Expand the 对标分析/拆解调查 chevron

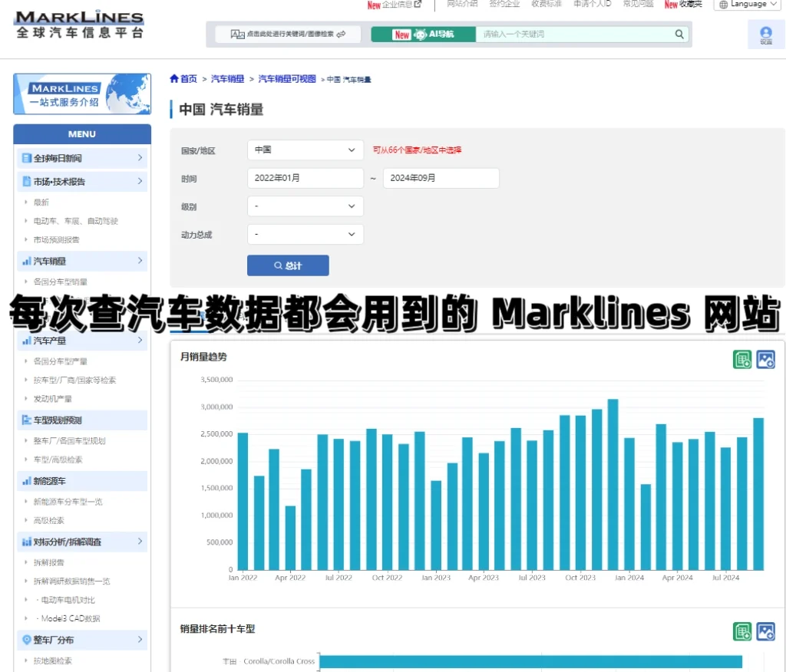tap(140, 542)
